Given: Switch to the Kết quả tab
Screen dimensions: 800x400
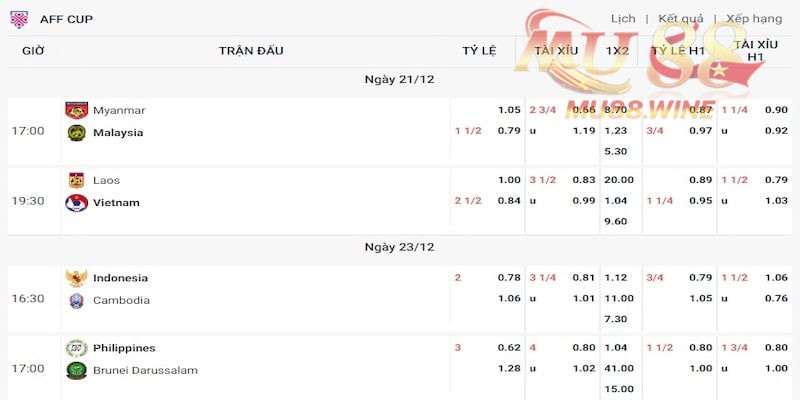Looking at the screenshot, I should click(x=681, y=18).
